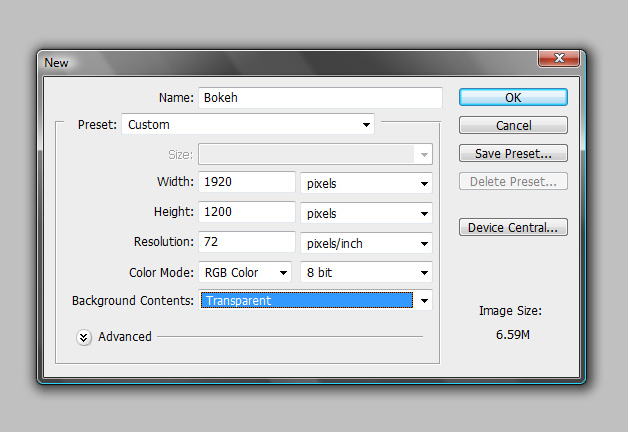The width and height of the screenshot is (628, 432).
Task: Open the Background Contents Transparent dropdown
Action: (x=316, y=300)
